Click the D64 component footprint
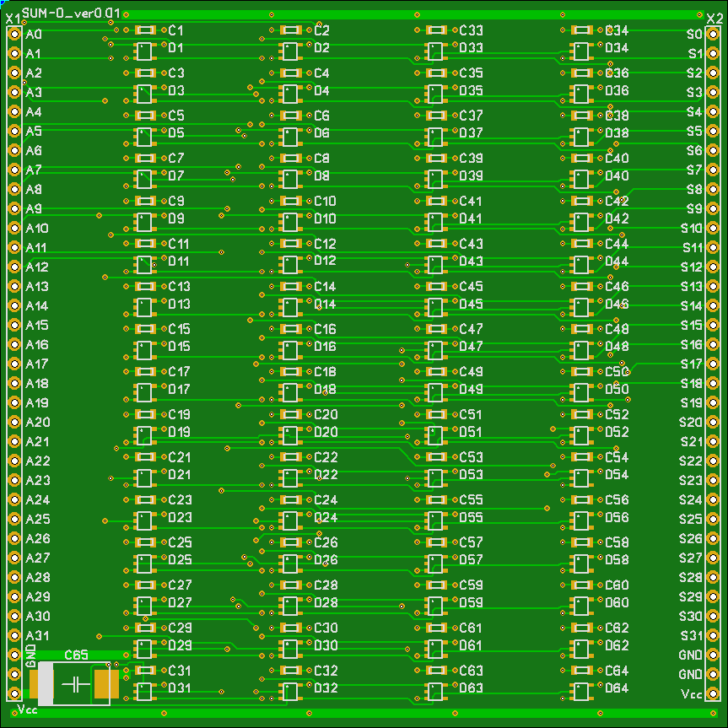728x728 pixels. tap(581, 692)
